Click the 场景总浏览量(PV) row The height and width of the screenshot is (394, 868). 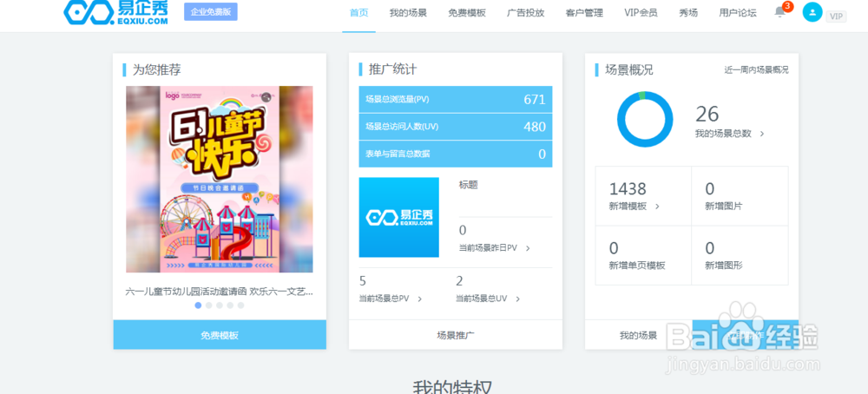click(456, 100)
